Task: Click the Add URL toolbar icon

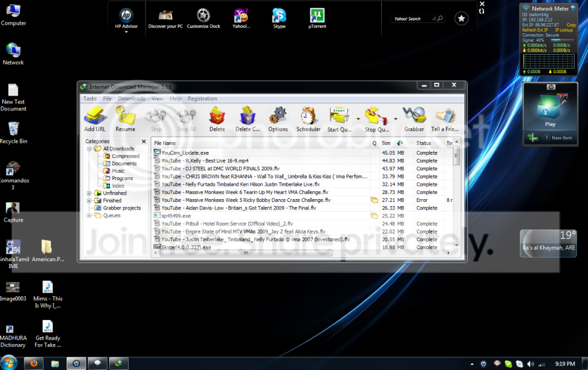Action: click(x=95, y=119)
